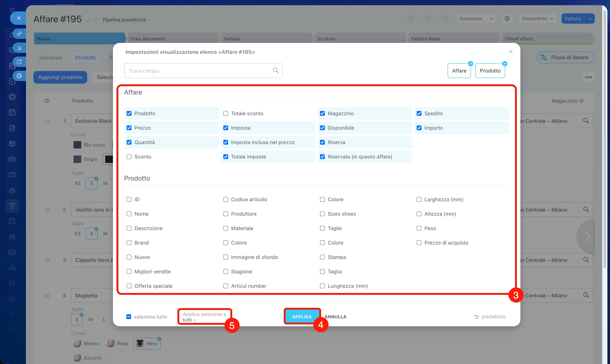610x364 pixels.
Task: Check the Sconto field checkbox
Action: (x=129, y=157)
